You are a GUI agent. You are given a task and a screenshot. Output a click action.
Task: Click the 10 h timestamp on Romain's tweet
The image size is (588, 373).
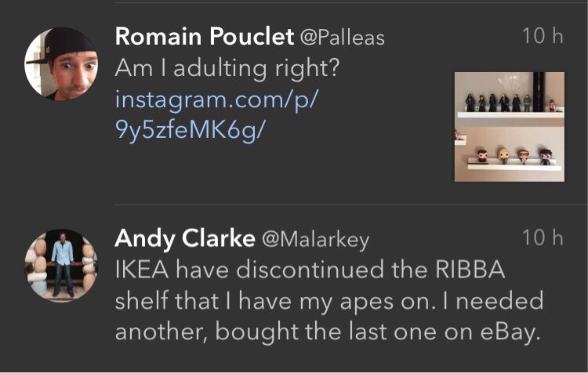click(x=543, y=36)
